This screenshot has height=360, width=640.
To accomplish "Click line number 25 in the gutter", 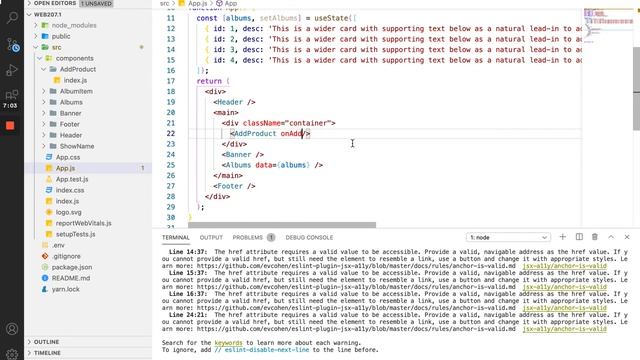I will tap(171, 165).
